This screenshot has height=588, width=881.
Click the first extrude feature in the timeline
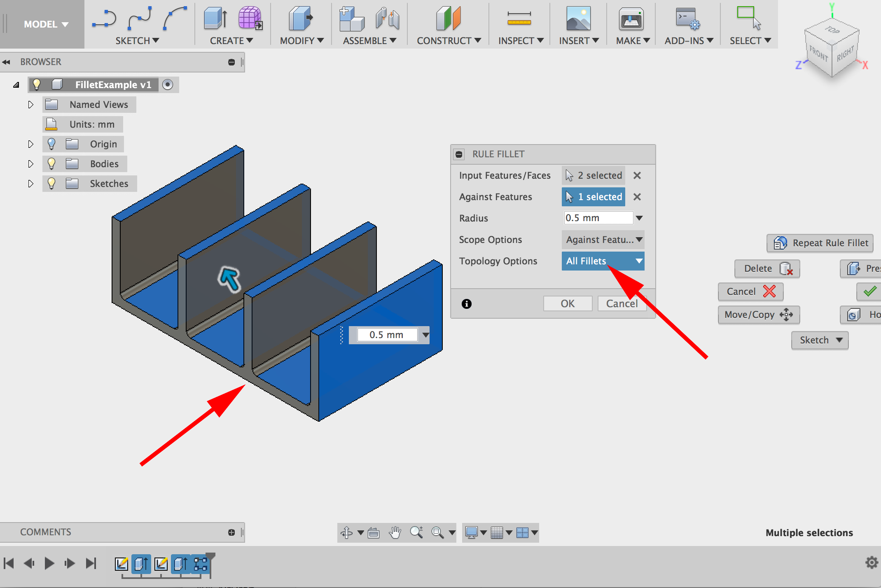(141, 563)
